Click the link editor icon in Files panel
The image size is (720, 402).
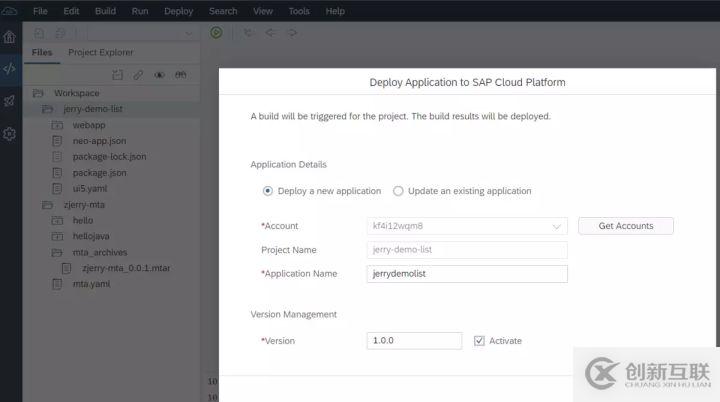(138, 75)
